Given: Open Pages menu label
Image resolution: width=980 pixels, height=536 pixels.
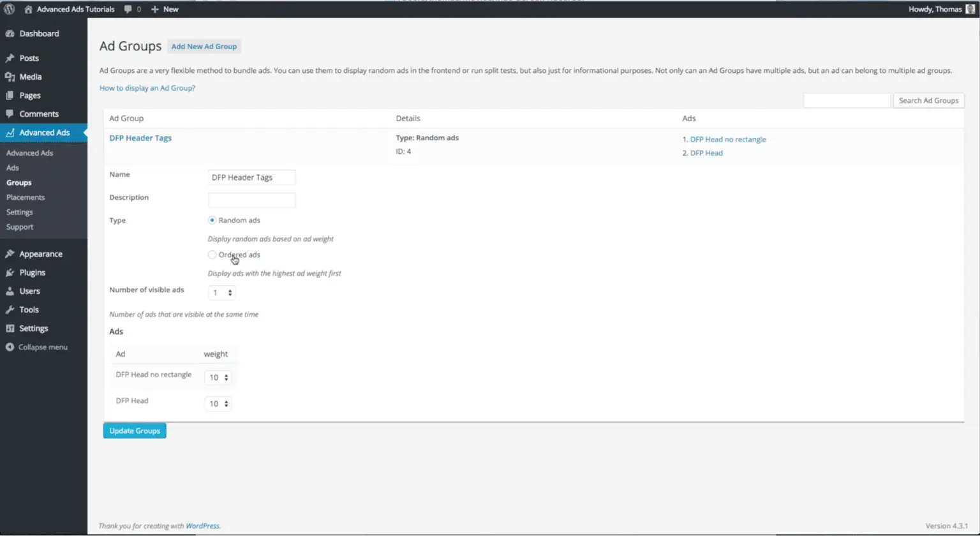Looking at the screenshot, I should pos(30,95).
